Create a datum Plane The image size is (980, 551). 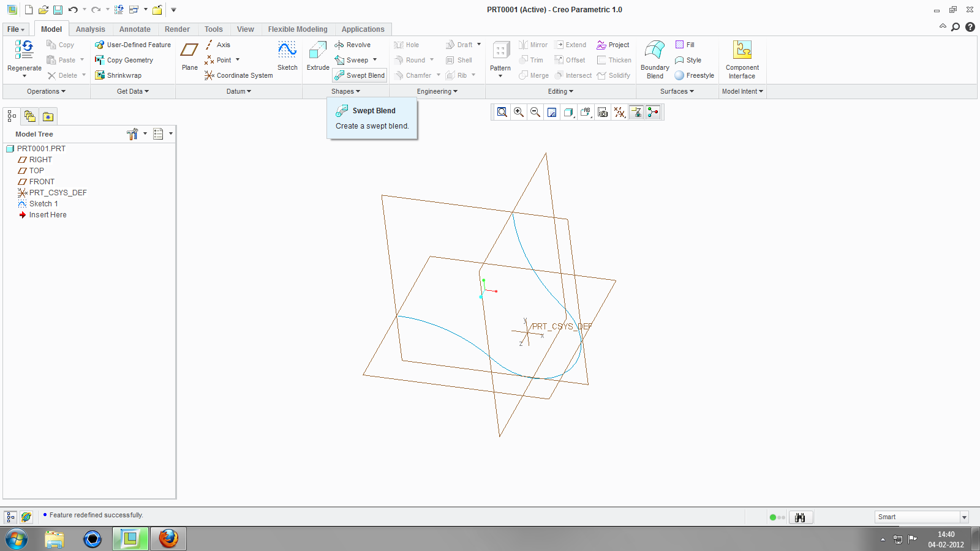click(x=190, y=56)
